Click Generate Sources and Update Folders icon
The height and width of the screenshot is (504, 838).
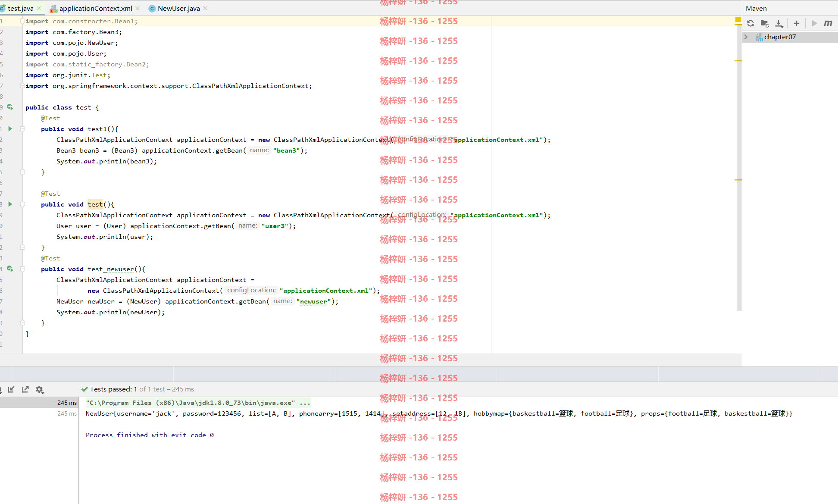point(765,23)
